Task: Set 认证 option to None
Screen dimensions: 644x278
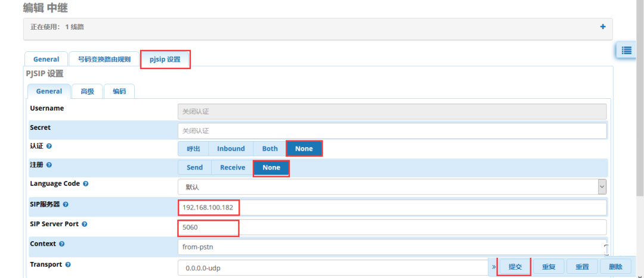Action: point(304,148)
